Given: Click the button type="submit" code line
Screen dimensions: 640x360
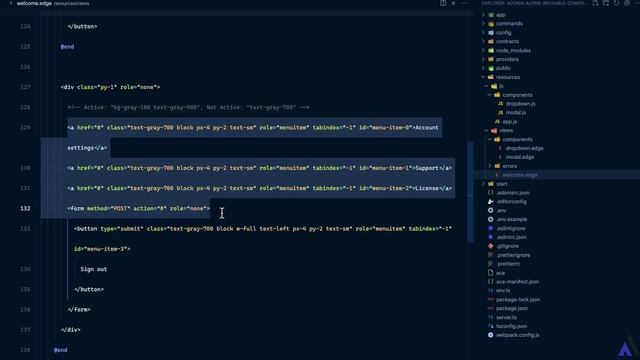Looking at the screenshot, I should pos(263,229).
